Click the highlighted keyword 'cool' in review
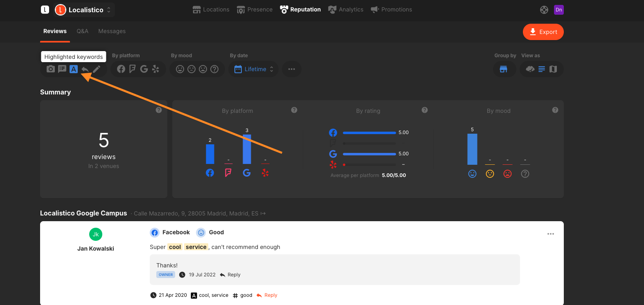Screen dimensions: 644x305 pyautogui.click(x=175, y=247)
